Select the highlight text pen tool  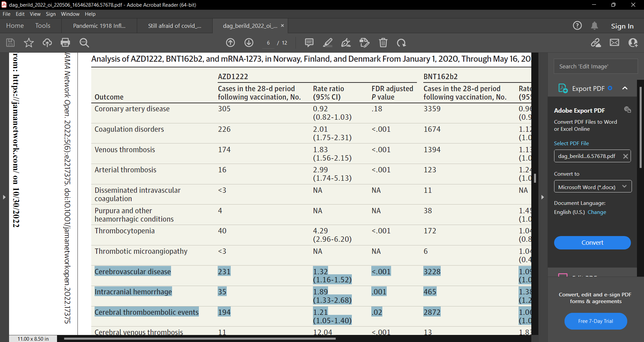click(328, 43)
